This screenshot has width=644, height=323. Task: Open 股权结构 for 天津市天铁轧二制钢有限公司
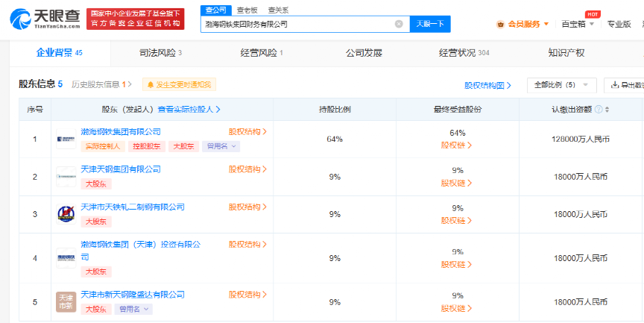point(247,207)
